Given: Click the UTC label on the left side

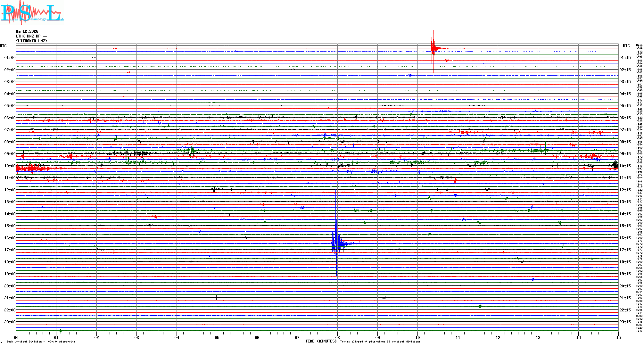Looking at the screenshot, I should coord(3,46).
